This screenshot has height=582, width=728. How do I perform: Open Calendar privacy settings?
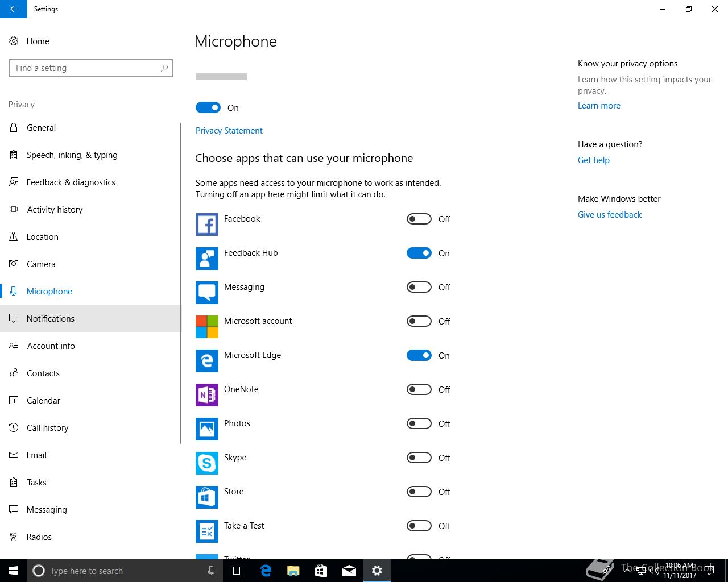(90, 400)
